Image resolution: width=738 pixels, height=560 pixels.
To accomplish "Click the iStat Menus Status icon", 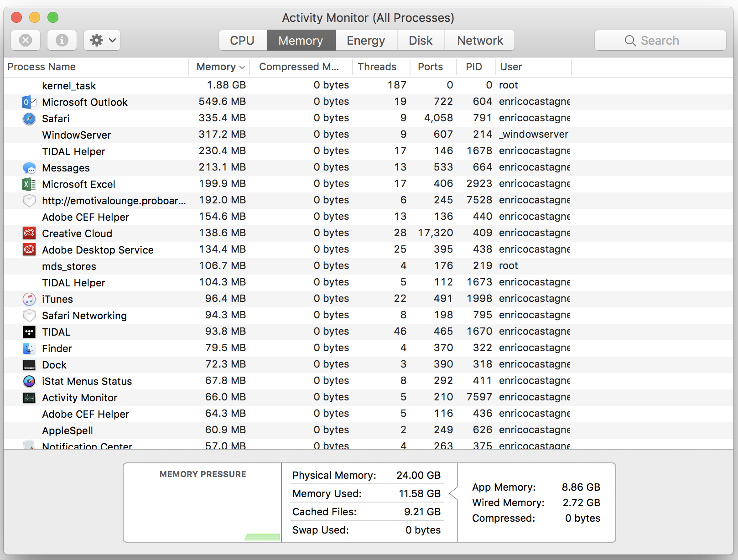I will tap(29, 381).
